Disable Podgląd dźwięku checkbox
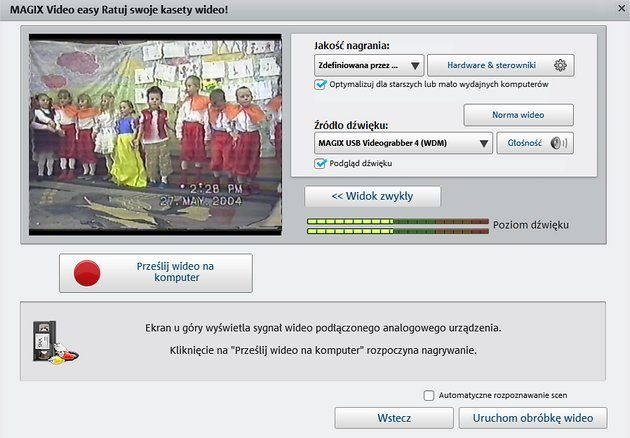630x438 pixels. pyautogui.click(x=320, y=164)
